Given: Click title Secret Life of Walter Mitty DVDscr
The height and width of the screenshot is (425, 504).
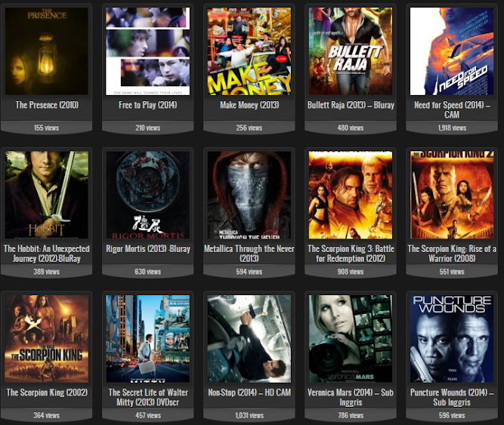Looking at the screenshot, I should coord(148,397).
